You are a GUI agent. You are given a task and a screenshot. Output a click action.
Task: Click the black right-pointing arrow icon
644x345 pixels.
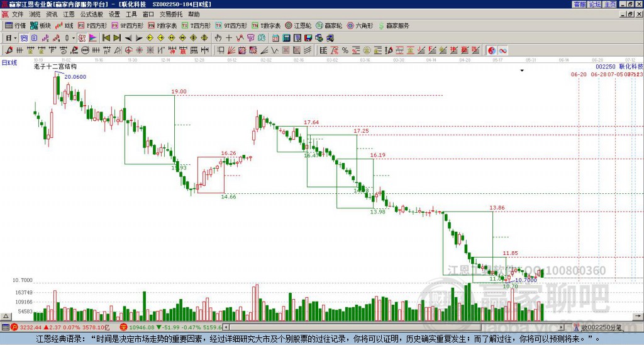139,38
